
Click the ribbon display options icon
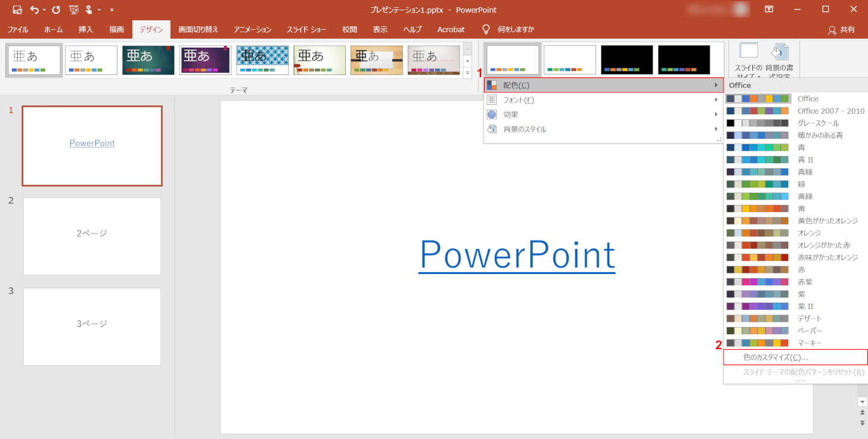click(770, 10)
